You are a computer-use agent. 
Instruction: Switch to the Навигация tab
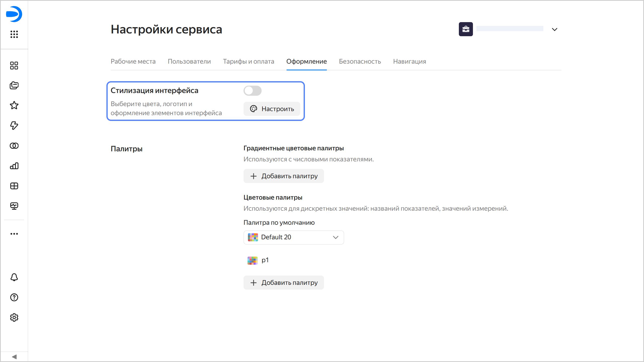coord(409,61)
